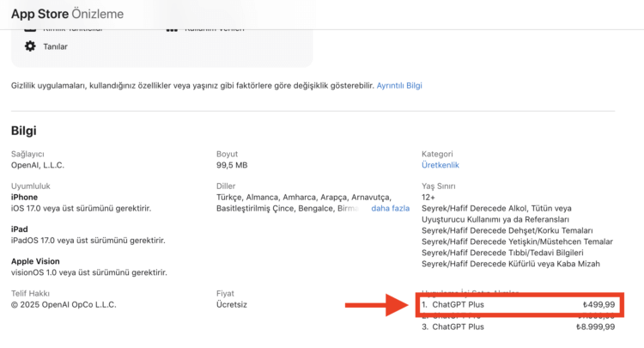The width and height of the screenshot is (644, 348).
Task: Click the Fiyat label
Action: point(225,293)
